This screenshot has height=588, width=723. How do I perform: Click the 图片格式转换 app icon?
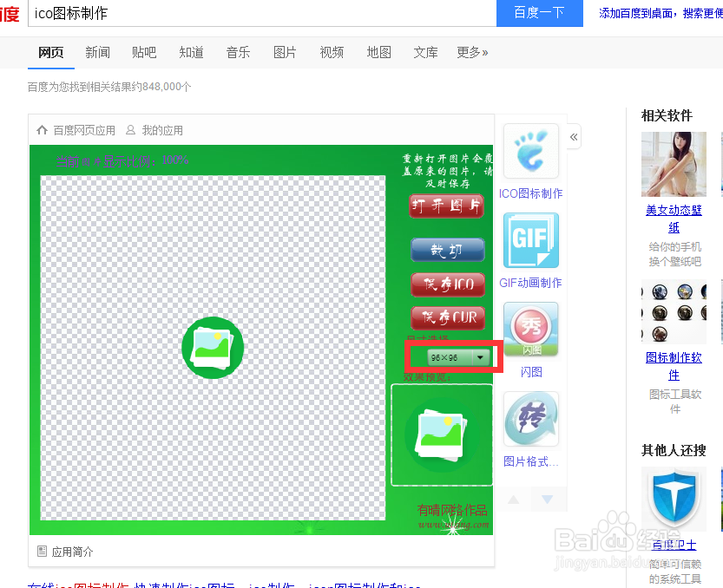(530, 418)
